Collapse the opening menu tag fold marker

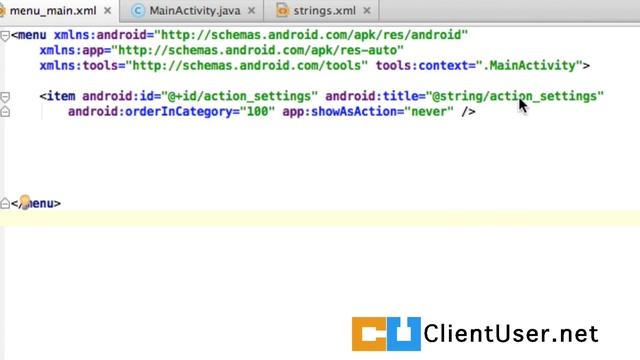pos(5,36)
